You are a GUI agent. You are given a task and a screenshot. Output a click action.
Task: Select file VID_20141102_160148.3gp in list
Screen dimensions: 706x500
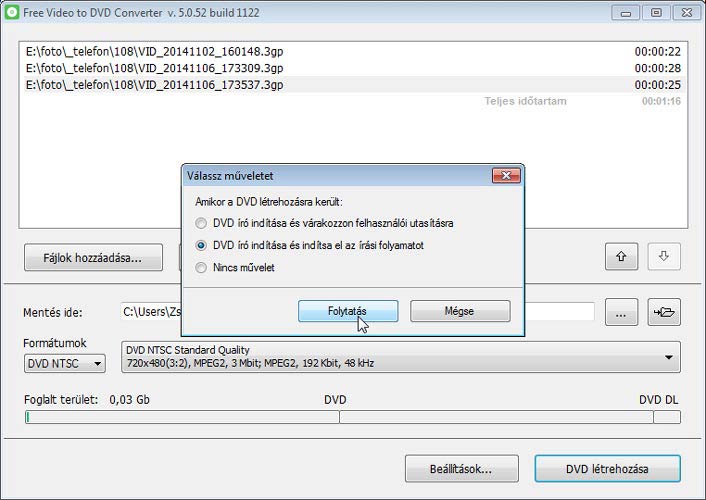353,51
